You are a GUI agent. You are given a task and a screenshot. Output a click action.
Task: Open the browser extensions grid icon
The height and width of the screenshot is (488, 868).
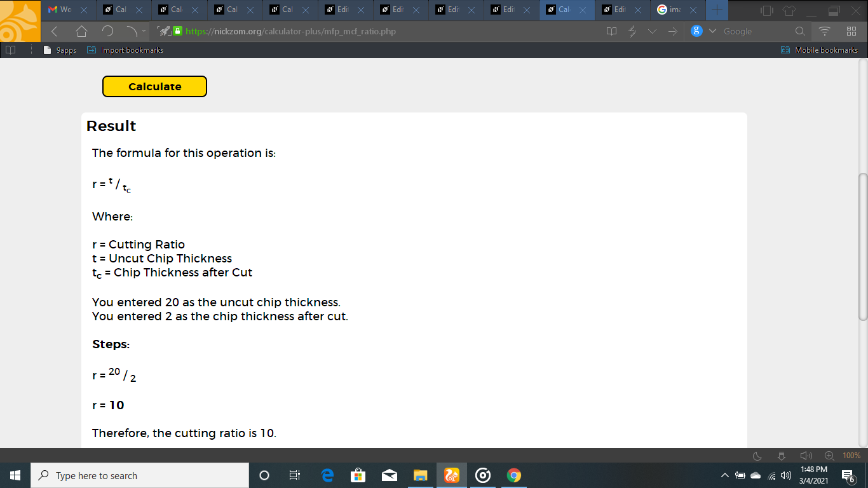tap(851, 31)
